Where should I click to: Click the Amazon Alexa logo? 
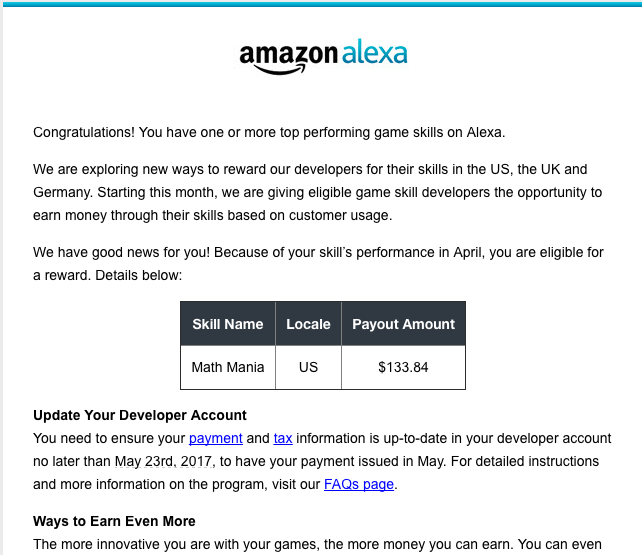coord(322,56)
